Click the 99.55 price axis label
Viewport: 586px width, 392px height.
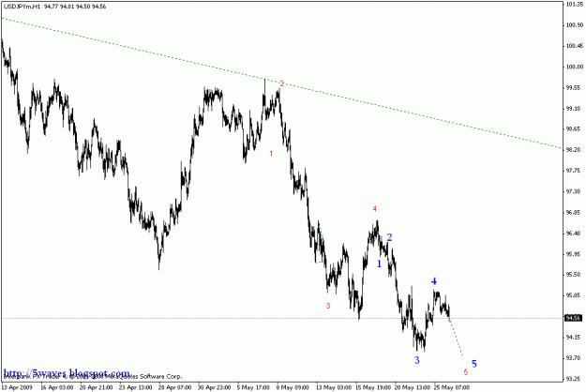click(x=574, y=88)
